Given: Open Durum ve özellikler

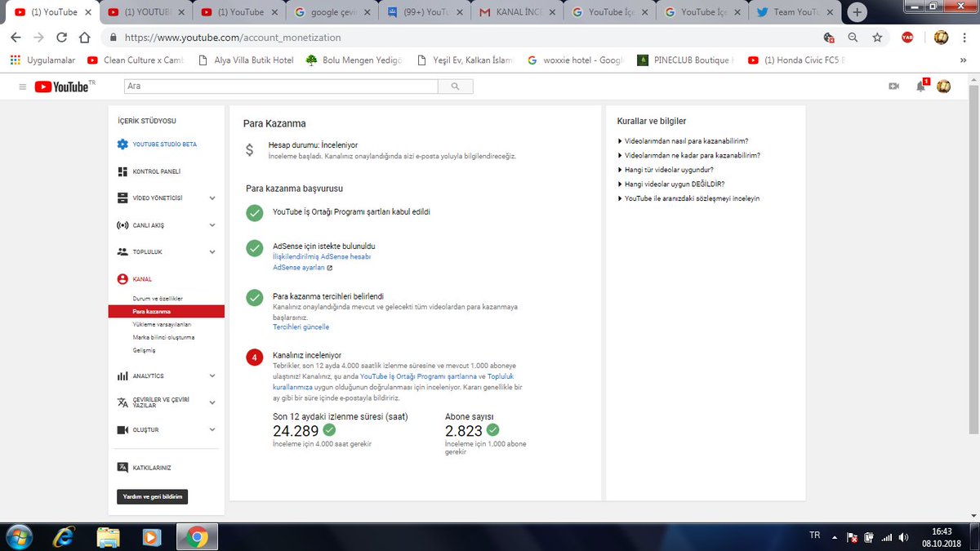Looking at the screenshot, I should [158, 299].
